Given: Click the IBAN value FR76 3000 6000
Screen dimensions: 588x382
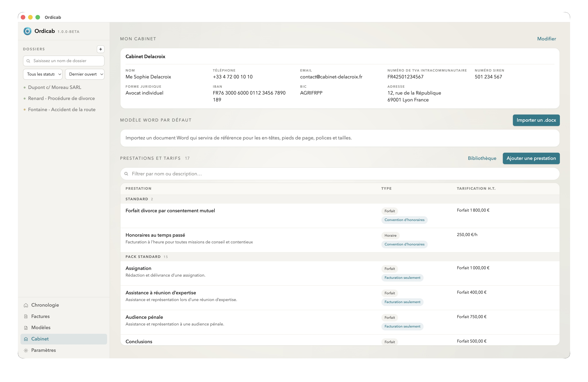Looking at the screenshot, I should pos(249,96).
